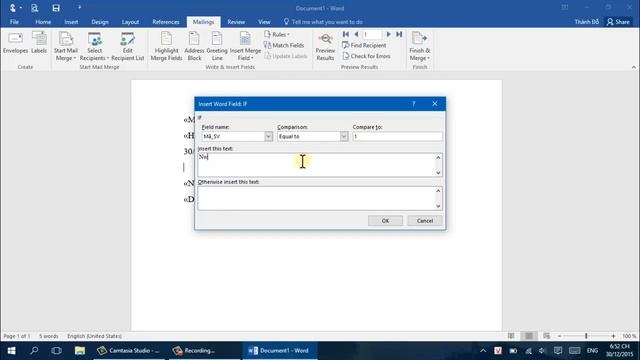
Task: Open the Envelopes tool
Action: pyautogui.click(x=16, y=43)
